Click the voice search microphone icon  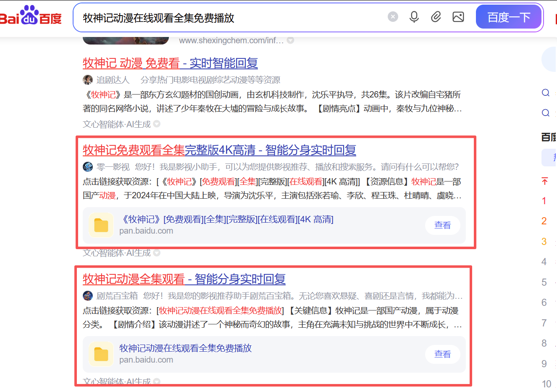[x=414, y=16]
